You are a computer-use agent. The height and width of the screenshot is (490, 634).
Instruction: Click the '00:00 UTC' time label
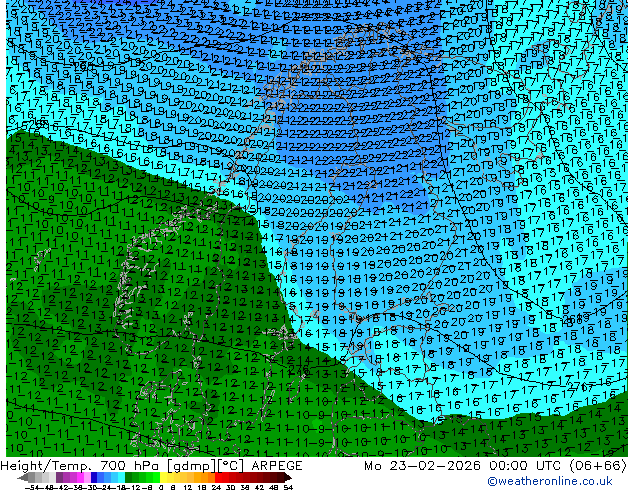[525, 466]
